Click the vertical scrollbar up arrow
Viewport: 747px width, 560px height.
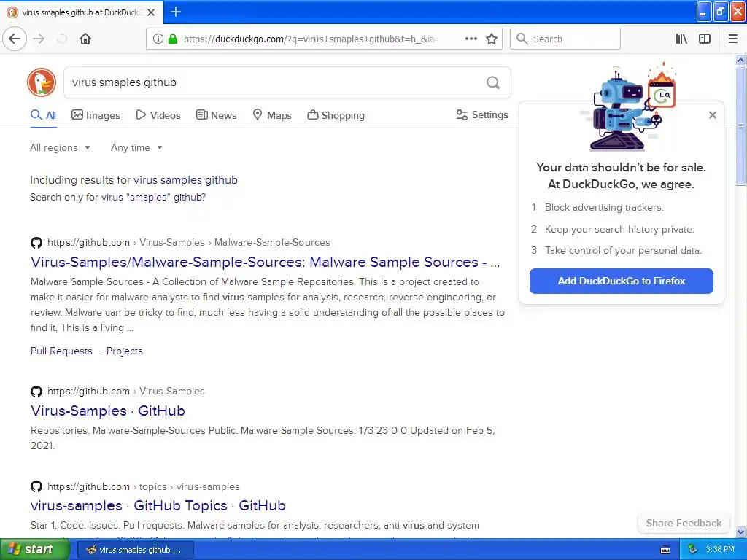[740, 60]
